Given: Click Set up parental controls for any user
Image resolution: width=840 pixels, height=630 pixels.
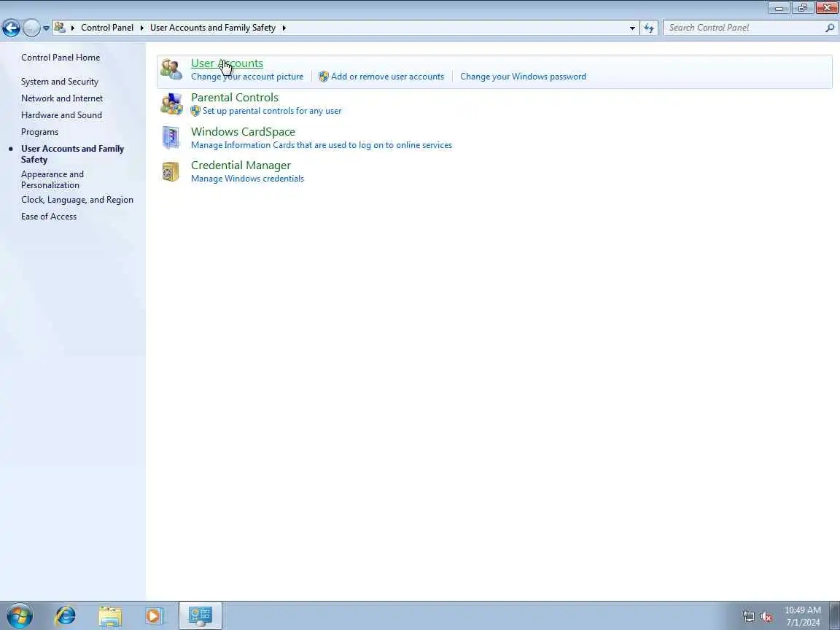Looking at the screenshot, I should tap(272, 111).
